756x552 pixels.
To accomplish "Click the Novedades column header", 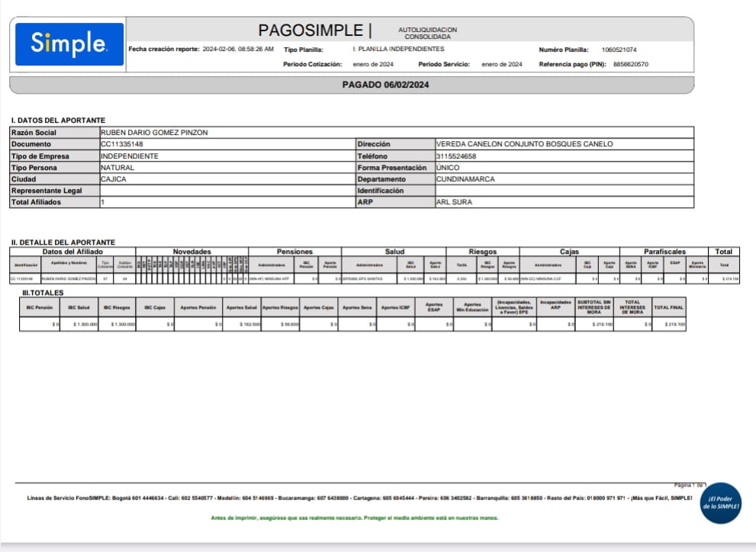I will pyautogui.click(x=191, y=252).
